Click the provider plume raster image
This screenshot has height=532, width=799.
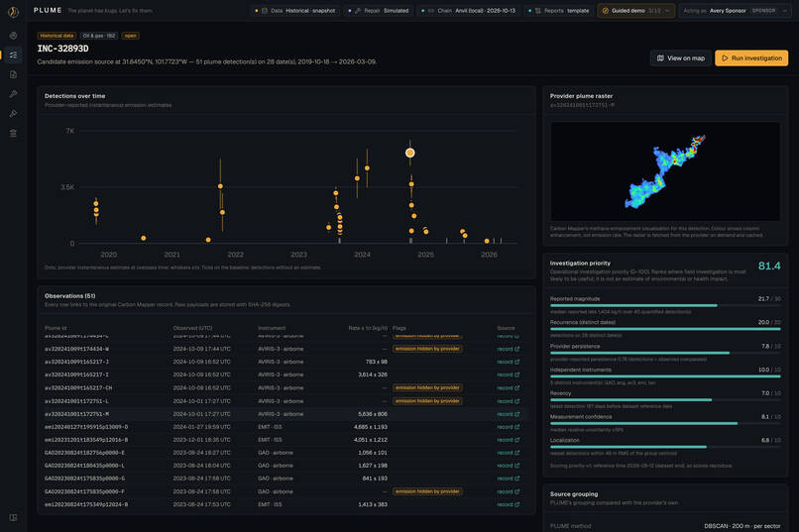coord(665,171)
